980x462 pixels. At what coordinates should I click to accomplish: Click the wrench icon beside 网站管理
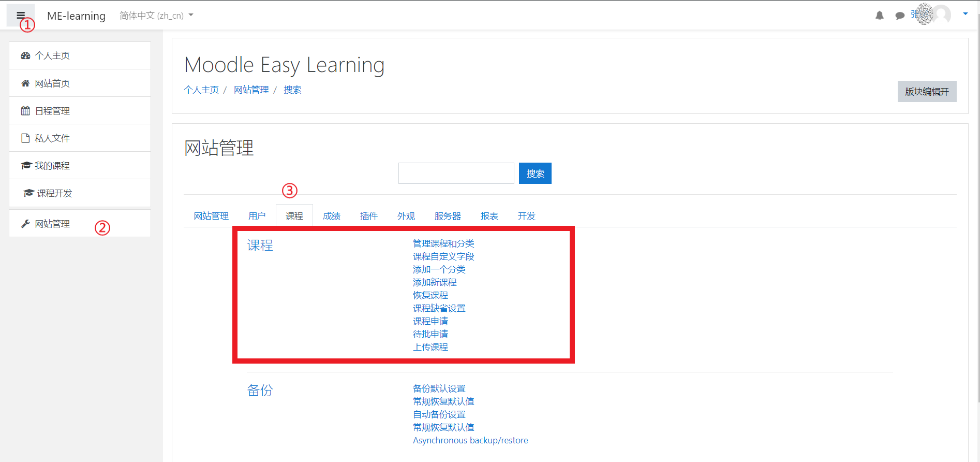(x=25, y=223)
